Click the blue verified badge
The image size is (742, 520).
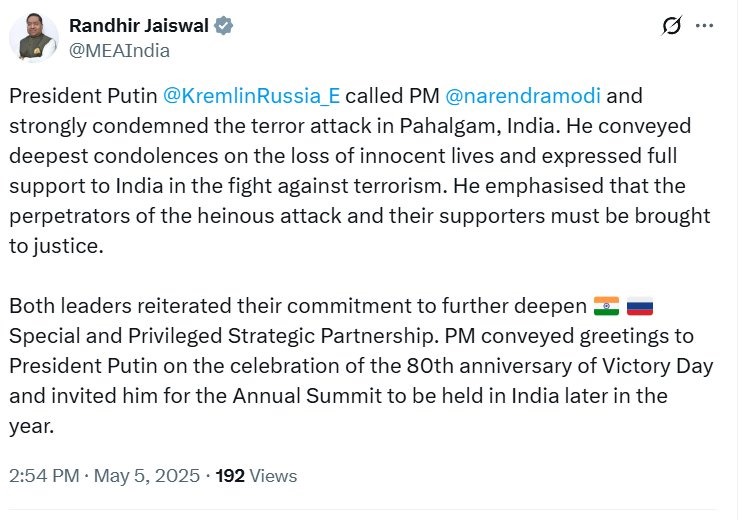222,26
